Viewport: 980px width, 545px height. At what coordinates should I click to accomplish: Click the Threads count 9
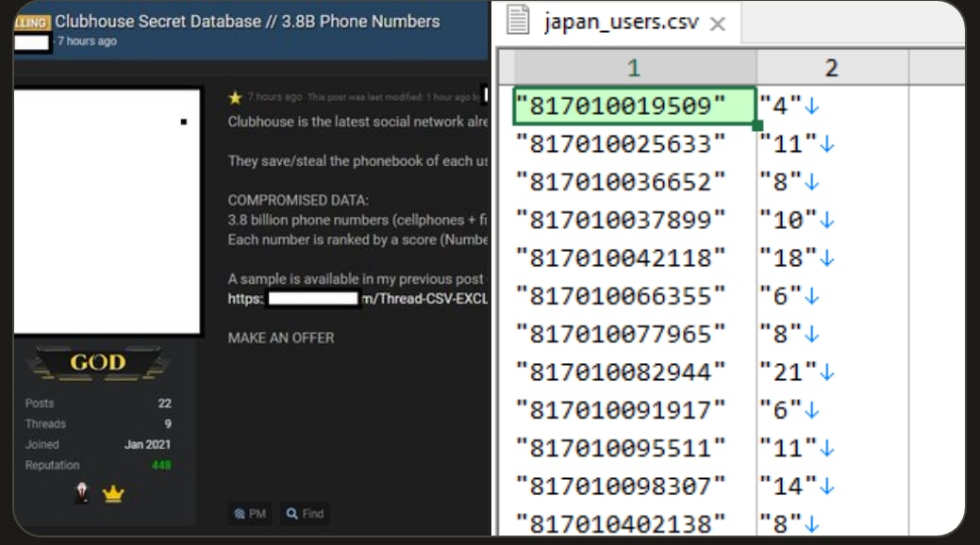pyautogui.click(x=168, y=423)
